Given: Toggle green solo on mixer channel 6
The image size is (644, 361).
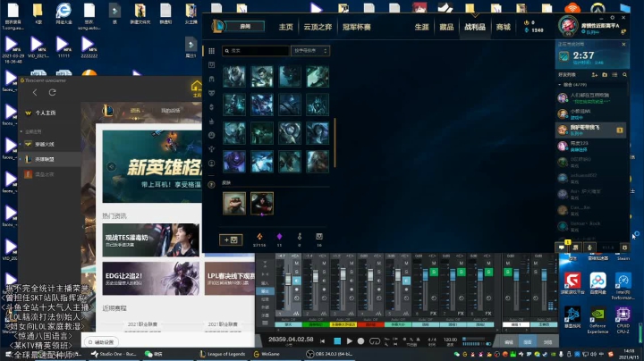Looking at the screenshot, I should coord(434,272).
